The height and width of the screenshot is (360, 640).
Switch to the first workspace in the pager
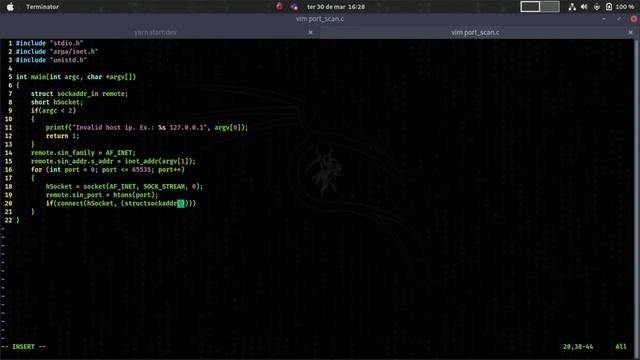(530, 7)
